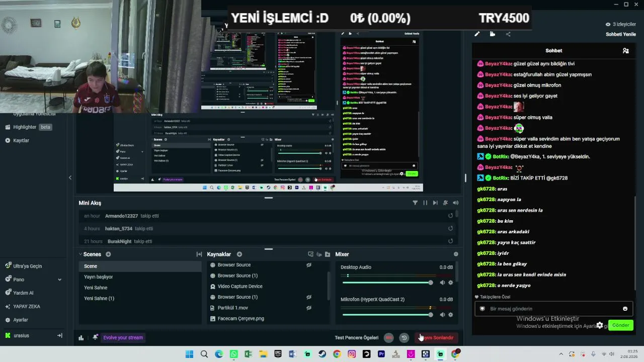Open Instagram from the taskbar
644x362 pixels.
click(352, 354)
